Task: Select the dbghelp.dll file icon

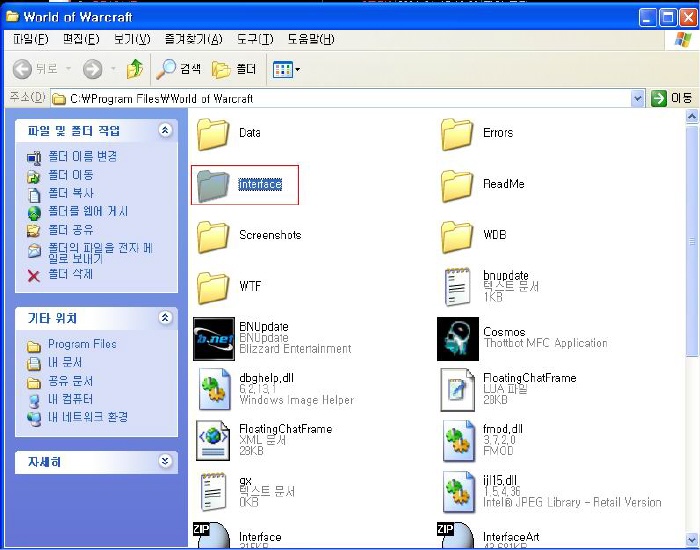Action: [x=213, y=389]
